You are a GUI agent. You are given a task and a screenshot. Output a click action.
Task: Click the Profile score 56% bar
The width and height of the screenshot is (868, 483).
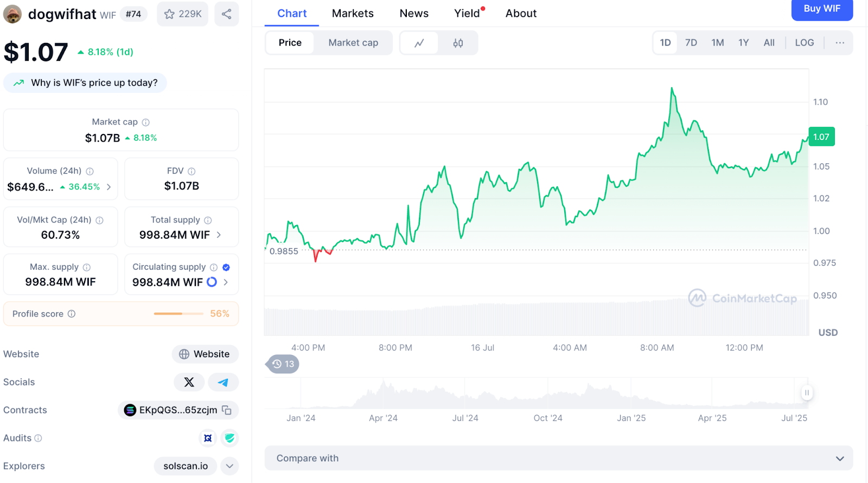178,314
